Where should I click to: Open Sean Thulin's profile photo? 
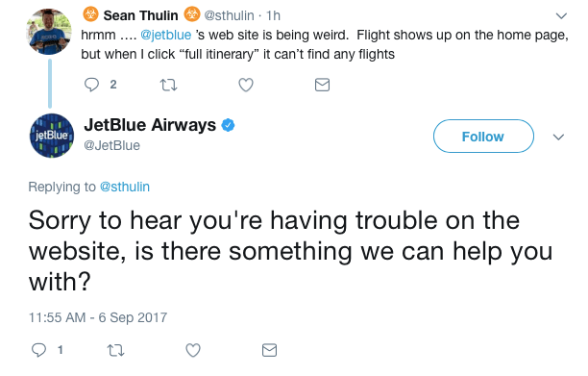[x=49, y=32]
